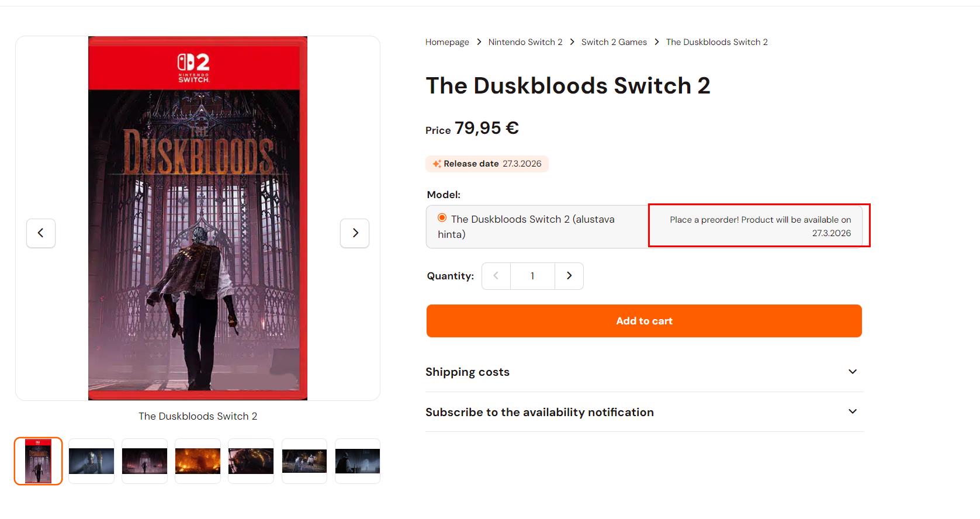Select the red cover art thumbnail
Image resolution: width=980 pixels, height=519 pixels.
(x=39, y=461)
